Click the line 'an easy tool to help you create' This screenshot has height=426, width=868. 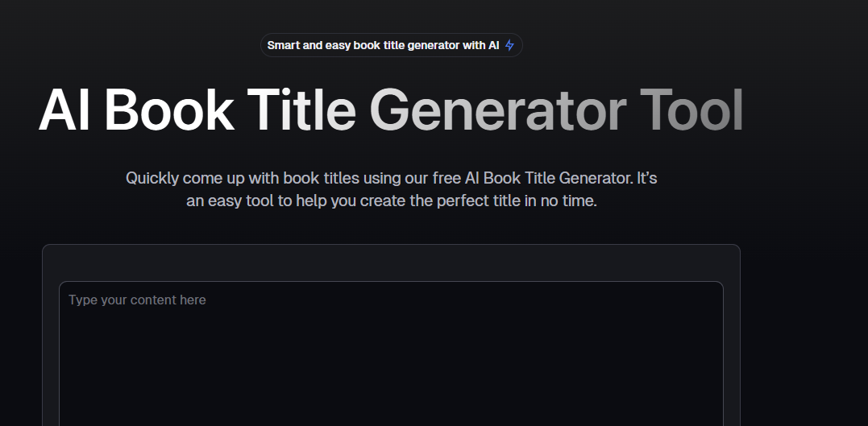pyautogui.click(x=297, y=201)
